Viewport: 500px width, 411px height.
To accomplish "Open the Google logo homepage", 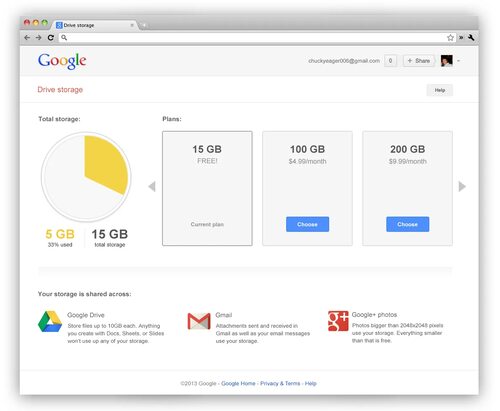I will (62, 61).
